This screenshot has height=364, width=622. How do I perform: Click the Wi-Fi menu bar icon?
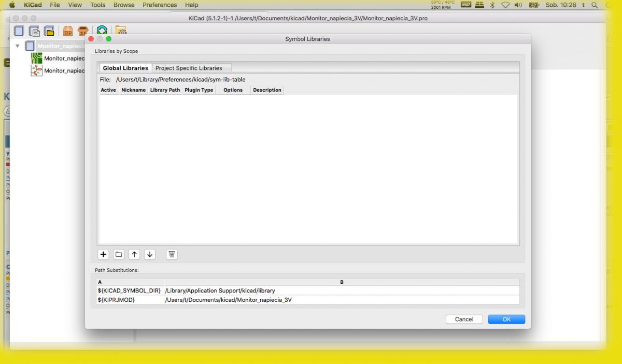pos(505,5)
